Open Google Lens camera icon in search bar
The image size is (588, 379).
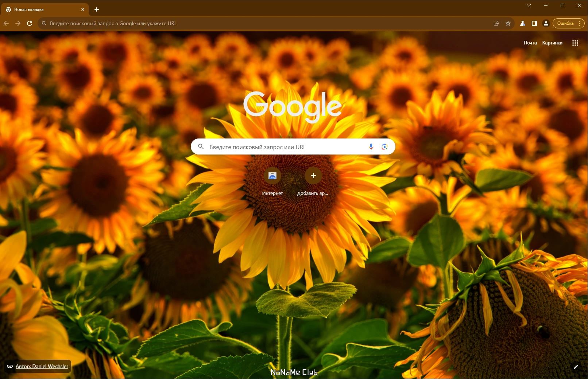(x=384, y=146)
